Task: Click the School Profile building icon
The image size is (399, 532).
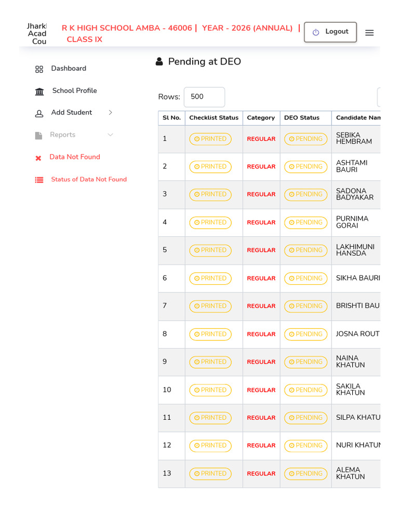Action: pyautogui.click(x=39, y=91)
